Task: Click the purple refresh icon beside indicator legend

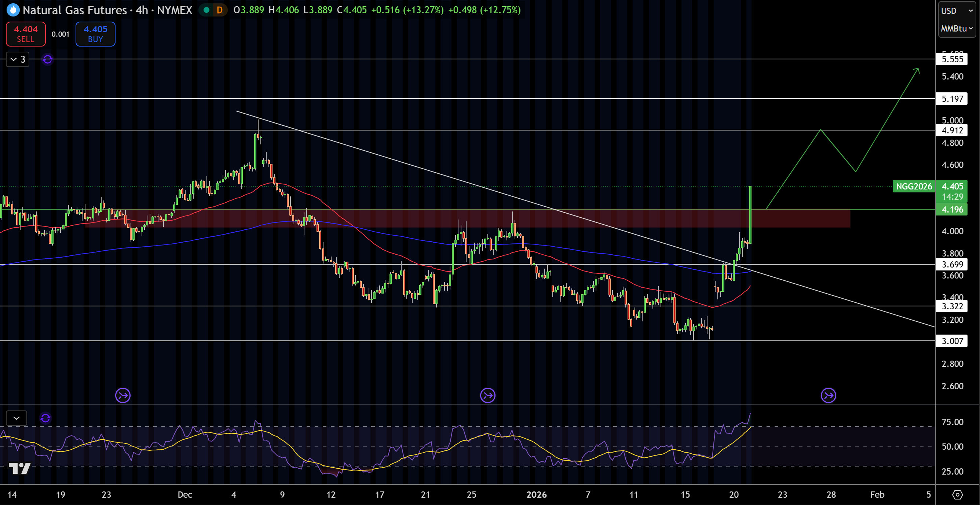Action: 48,59
